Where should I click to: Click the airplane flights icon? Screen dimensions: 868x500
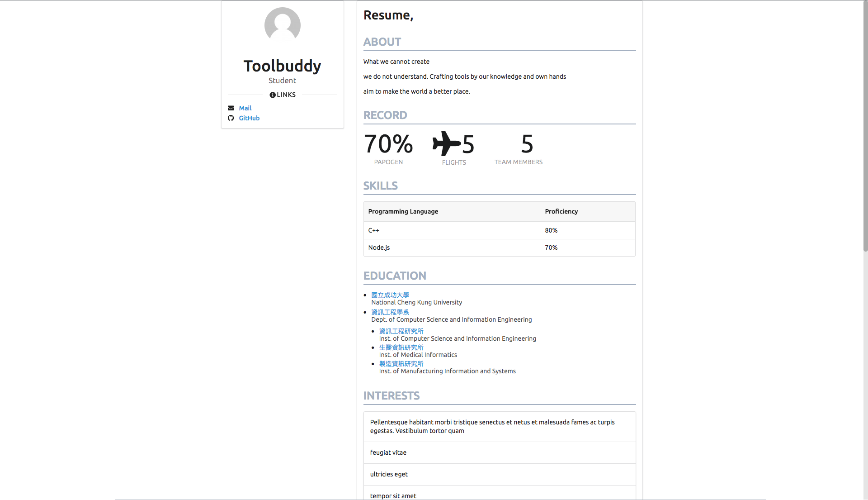(x=446, y=143)
